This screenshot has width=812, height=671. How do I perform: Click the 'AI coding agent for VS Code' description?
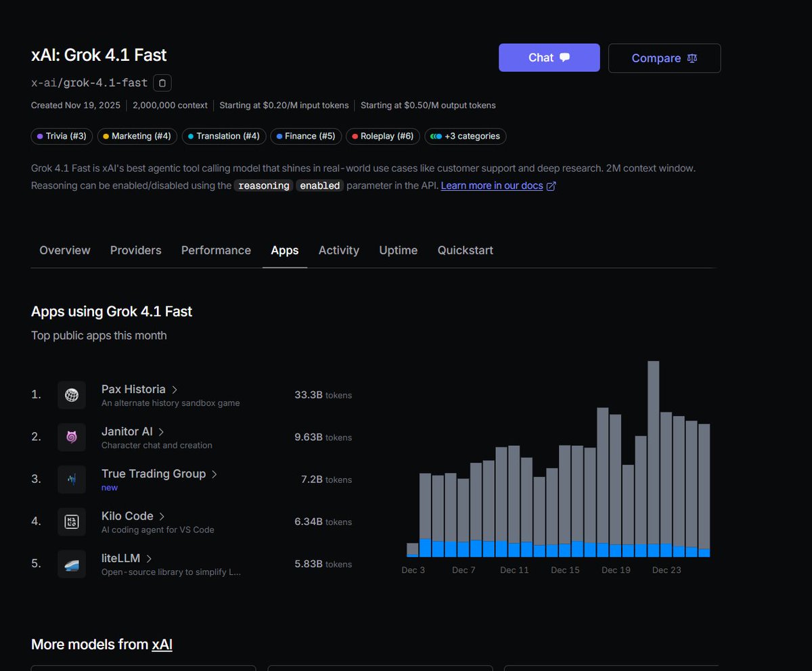(158, 530)
